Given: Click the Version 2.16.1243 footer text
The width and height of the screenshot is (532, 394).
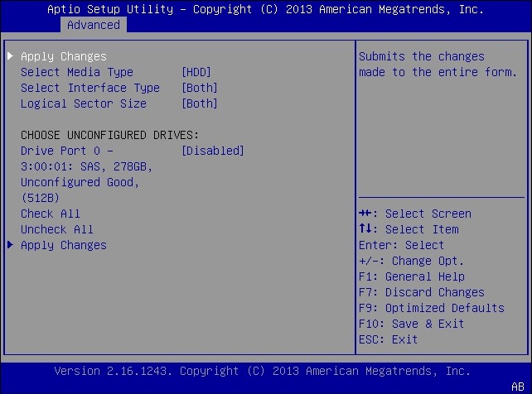Looking at the screenshot, I should pyautogui.click(x=262, y=372).
